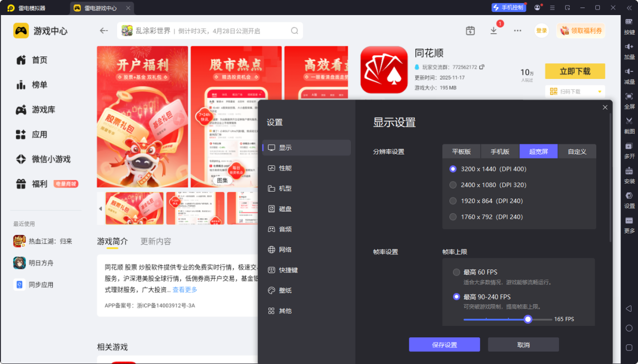Open 微信小游戏 in sidebar
Screen dimensions: 638x364
point(43,159)
